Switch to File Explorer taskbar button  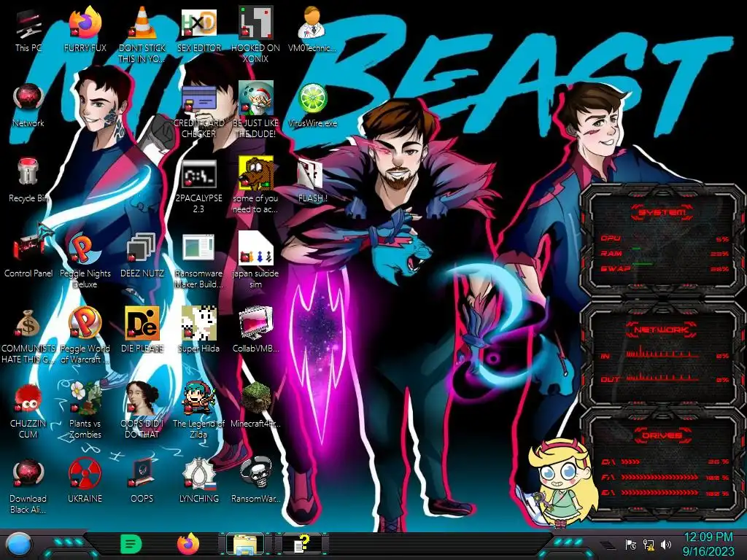click(x=245, y=544)
